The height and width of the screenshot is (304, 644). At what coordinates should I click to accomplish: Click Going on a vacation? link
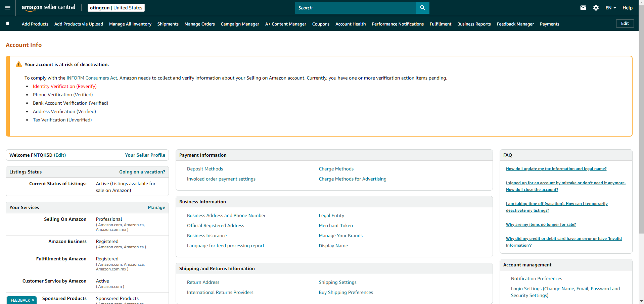point(142,172)
